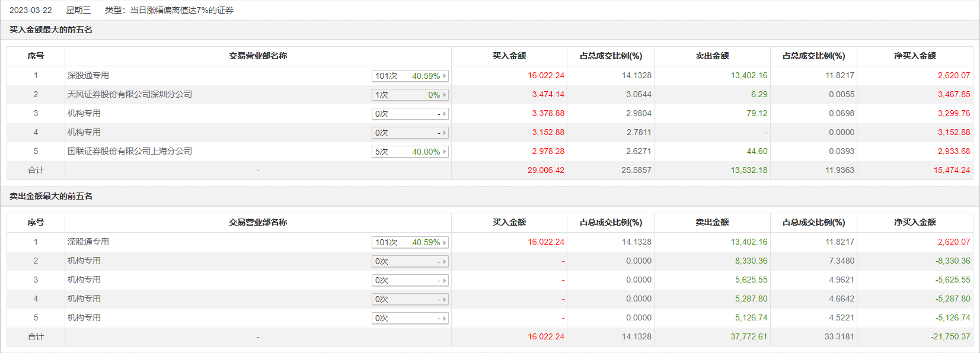Open 天风证券股份有限公司深圳分公司 link
Image resolution: width=980 pixels, height=353 pixels.
129,94
